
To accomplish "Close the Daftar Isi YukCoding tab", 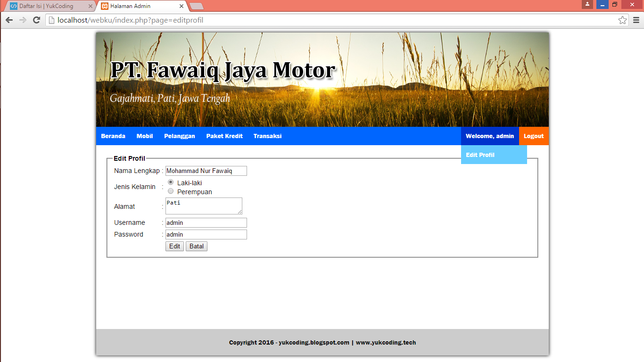I will [90, 6].
